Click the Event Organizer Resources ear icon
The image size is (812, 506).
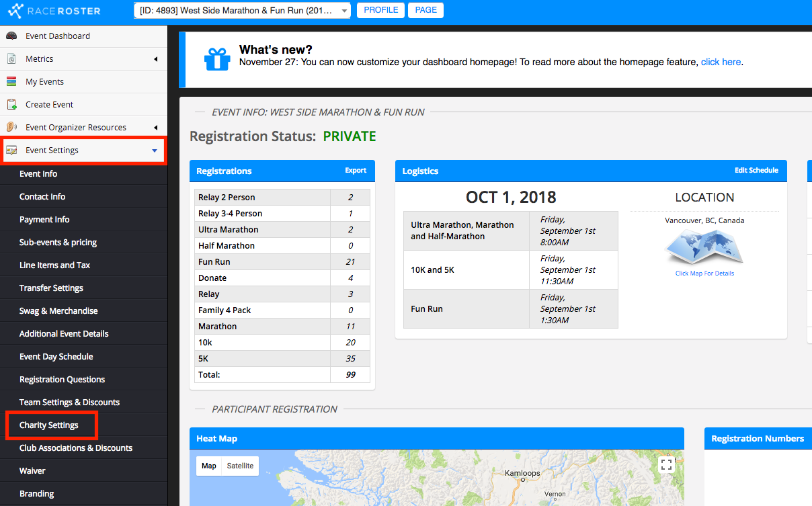11,127
